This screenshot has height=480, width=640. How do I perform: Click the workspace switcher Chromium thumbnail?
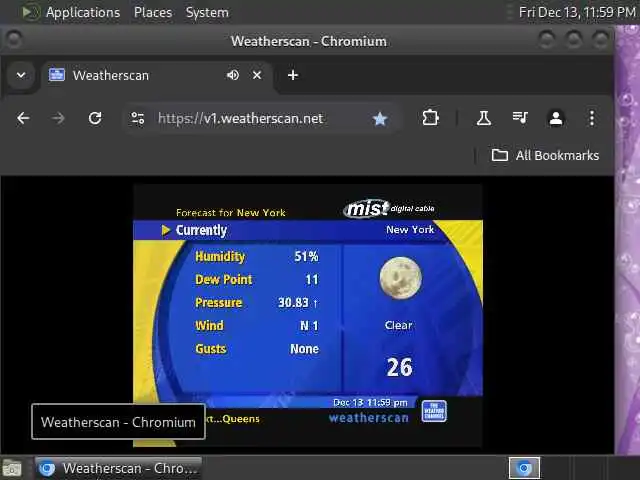point(524,468)
